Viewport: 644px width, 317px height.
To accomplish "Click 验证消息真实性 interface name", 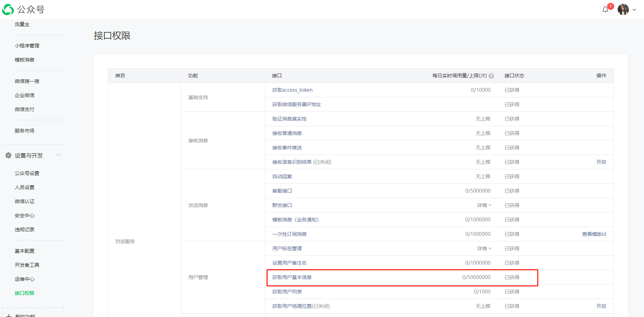I will click(289, 119).
